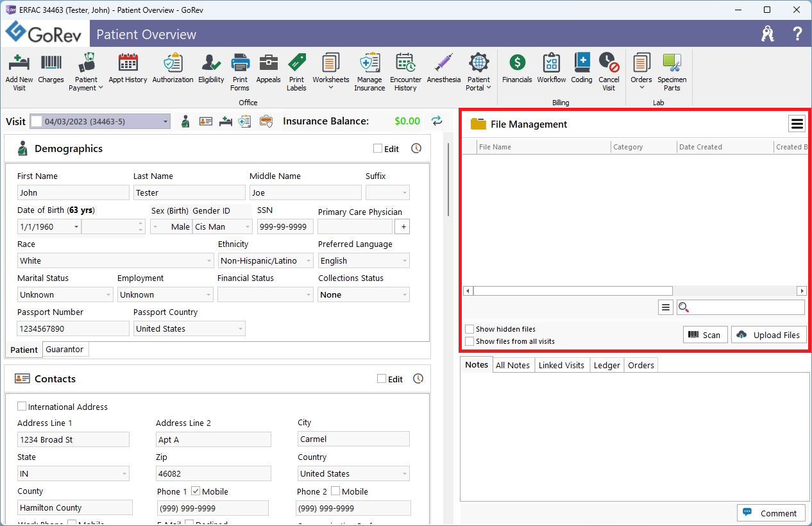Click the File Management search field
Image resolution: width=812 pixels, height=526 pixels.
tap(741, 307)
